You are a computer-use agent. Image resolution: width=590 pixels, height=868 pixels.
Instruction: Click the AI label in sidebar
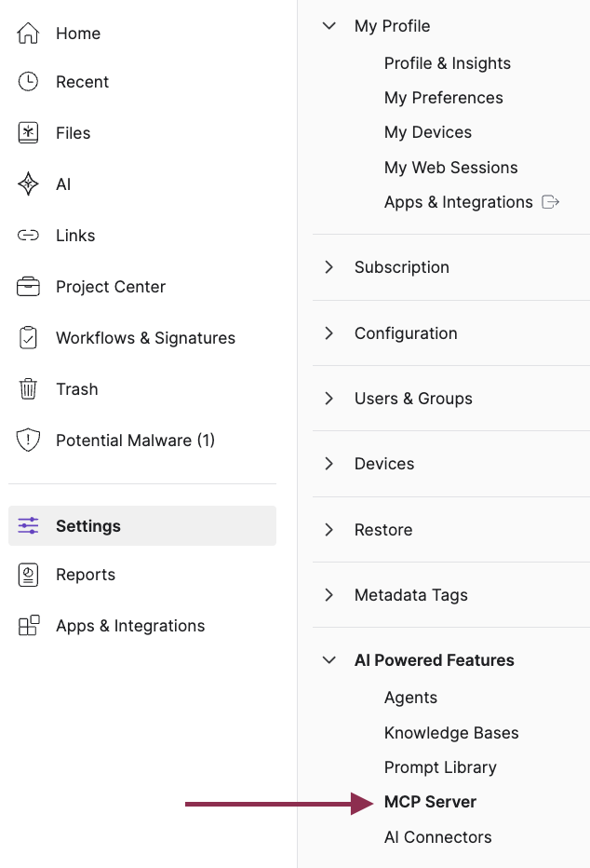click(x=63, y=184)
